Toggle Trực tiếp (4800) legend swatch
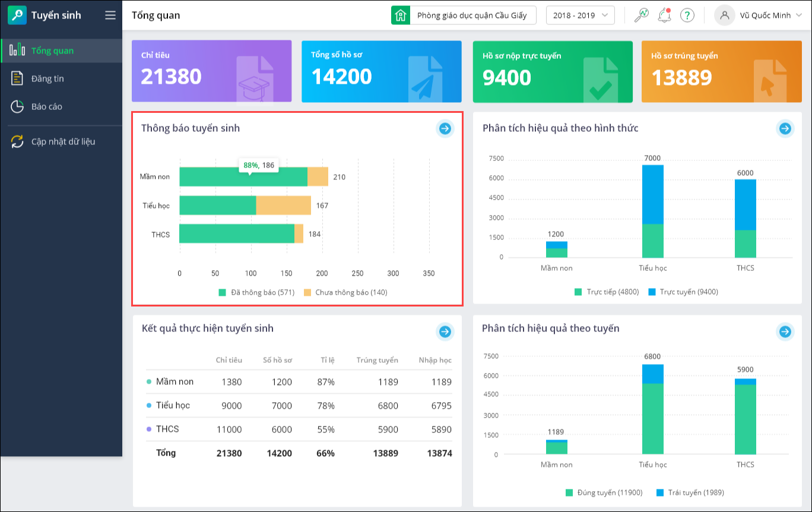Viewport: 812px width, 512px height. (x=578, y=292)
